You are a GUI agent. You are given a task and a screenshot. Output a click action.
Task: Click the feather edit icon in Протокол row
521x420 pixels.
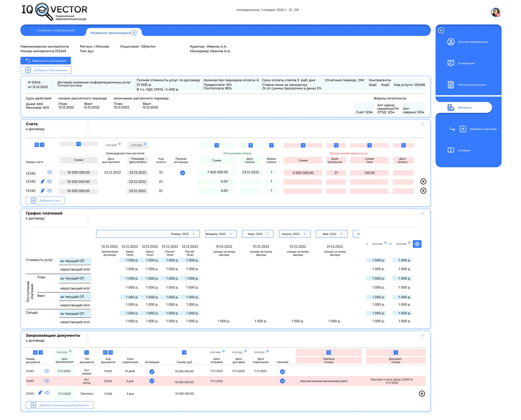pos(40,393)
